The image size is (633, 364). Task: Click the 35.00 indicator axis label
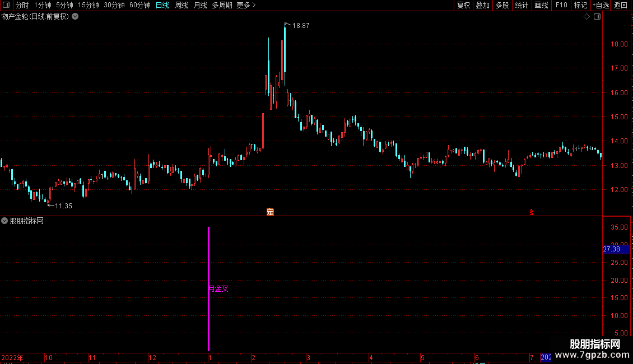point(619,227)
